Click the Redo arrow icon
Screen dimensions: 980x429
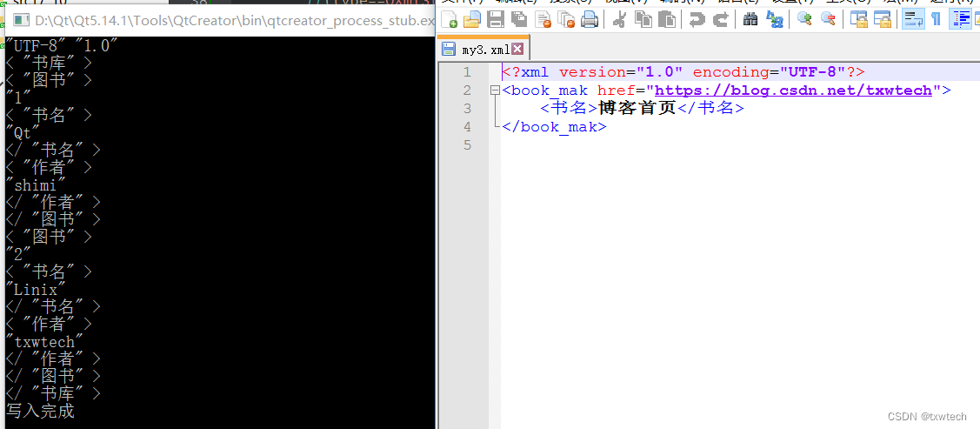coord(720,19)
